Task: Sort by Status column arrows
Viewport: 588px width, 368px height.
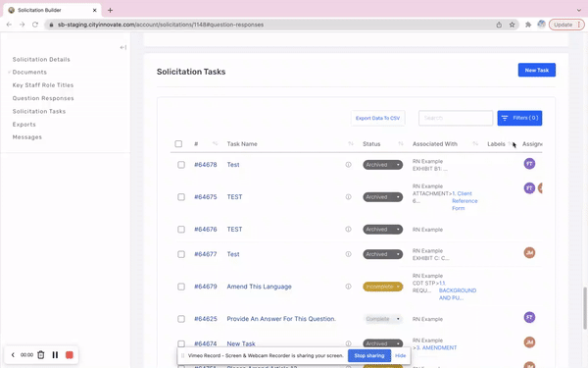Action: pos(401,143)
